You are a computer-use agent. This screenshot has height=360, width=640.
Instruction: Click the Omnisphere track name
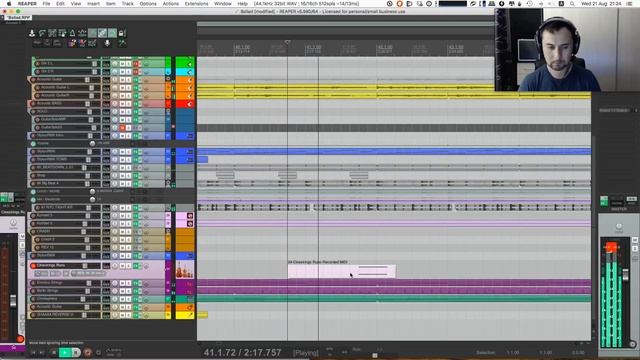point(47,299)
